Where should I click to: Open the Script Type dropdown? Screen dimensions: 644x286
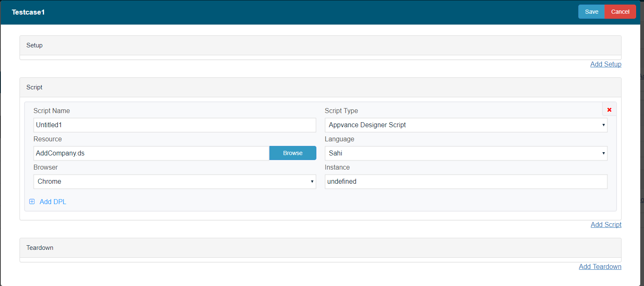click(x=466, y=125)
